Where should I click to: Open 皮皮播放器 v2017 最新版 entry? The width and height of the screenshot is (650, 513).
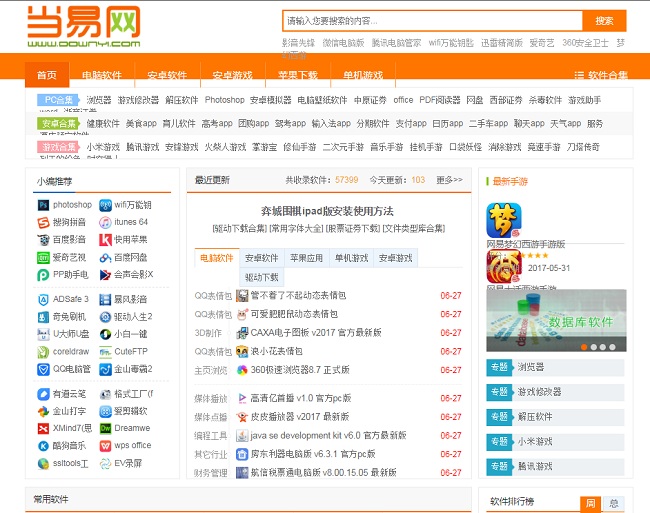[300, 417]
